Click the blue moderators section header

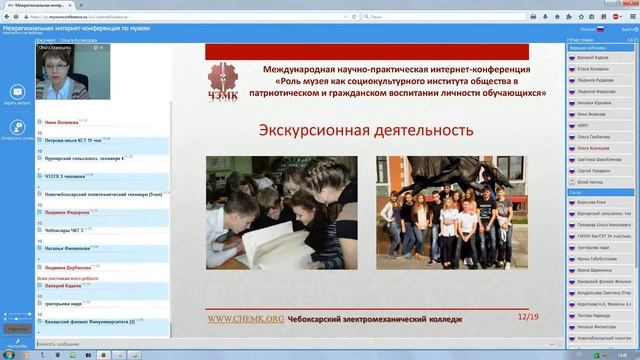600,48
